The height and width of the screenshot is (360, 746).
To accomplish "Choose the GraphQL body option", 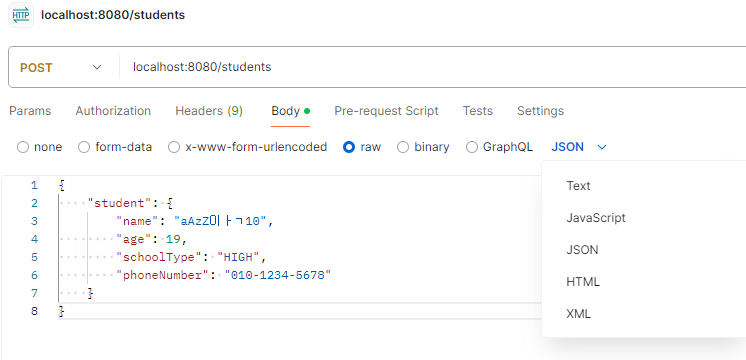I will pos(472,147).
